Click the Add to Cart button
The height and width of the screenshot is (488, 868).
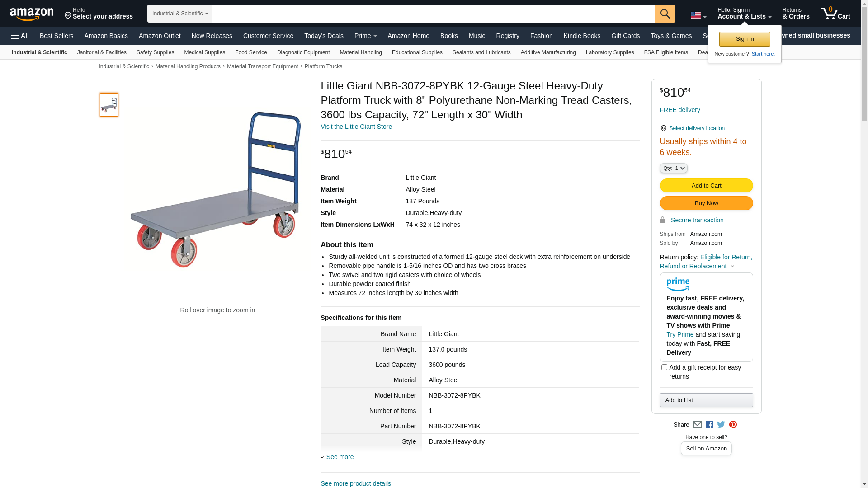pos(706,186)
